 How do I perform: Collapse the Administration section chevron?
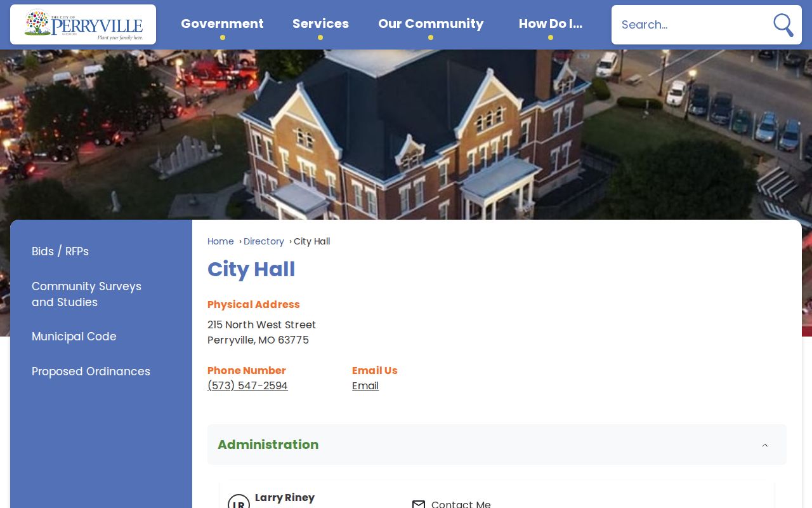pyautogui.click(x=764, y=445)
